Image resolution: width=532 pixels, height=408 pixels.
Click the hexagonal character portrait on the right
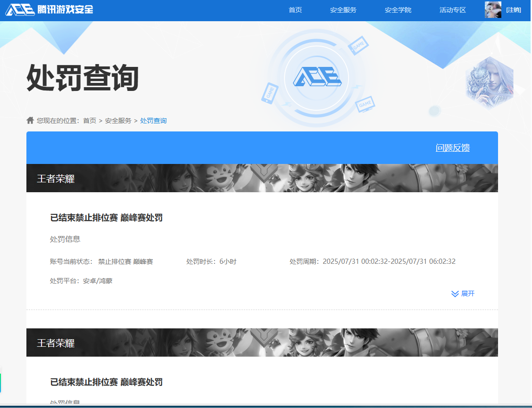pos(489,83)
